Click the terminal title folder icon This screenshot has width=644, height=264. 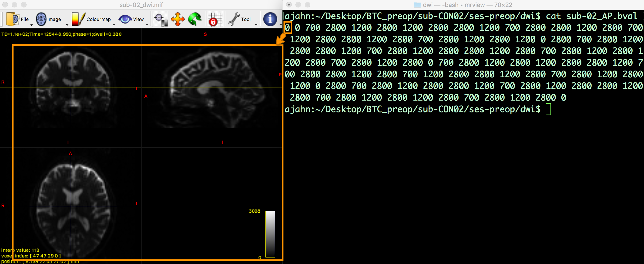pos(417,5)
